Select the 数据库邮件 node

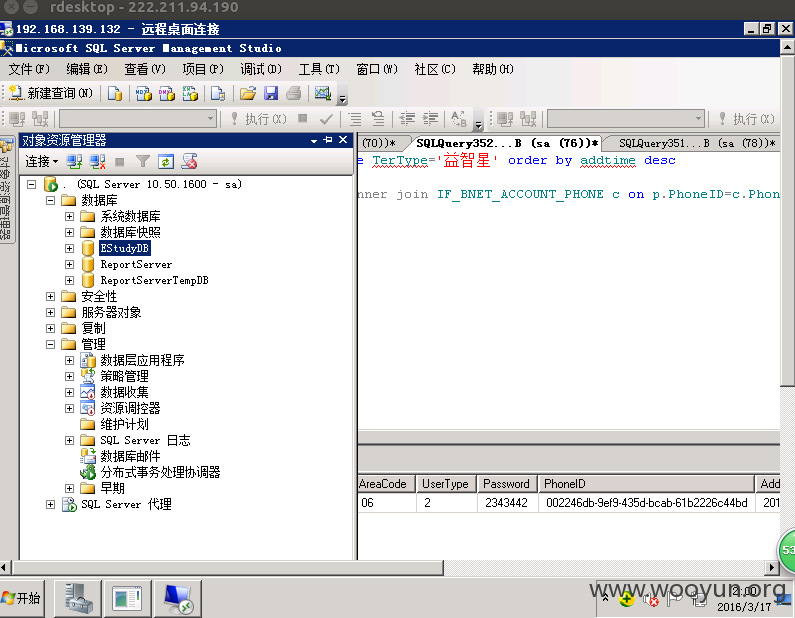(x=130, y=456)
